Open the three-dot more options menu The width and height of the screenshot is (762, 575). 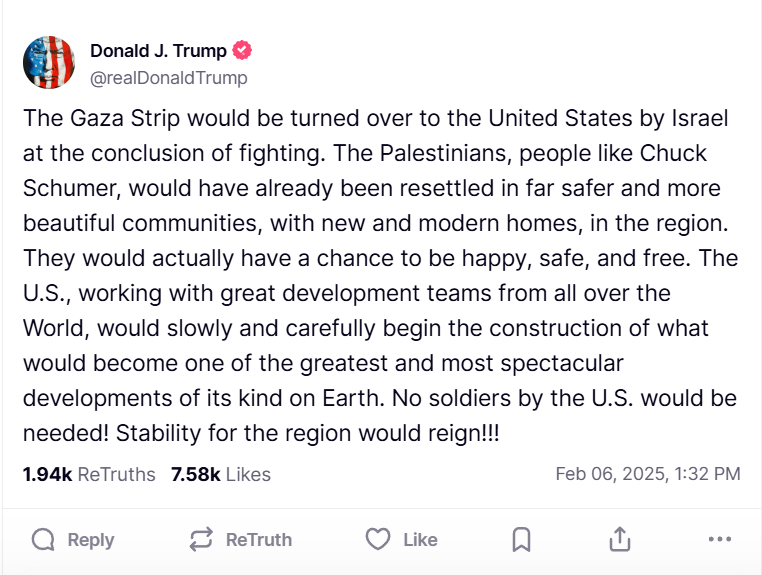(719, 540)
